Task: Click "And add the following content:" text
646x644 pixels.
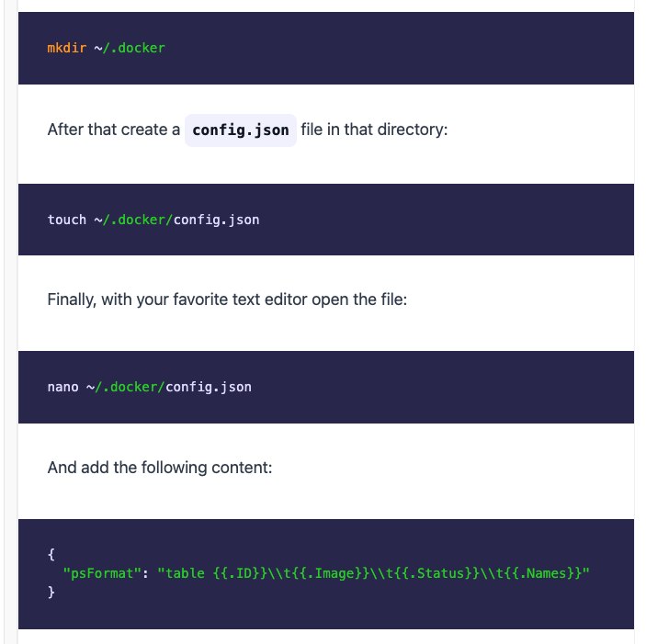Action: (x=160, y=468)
